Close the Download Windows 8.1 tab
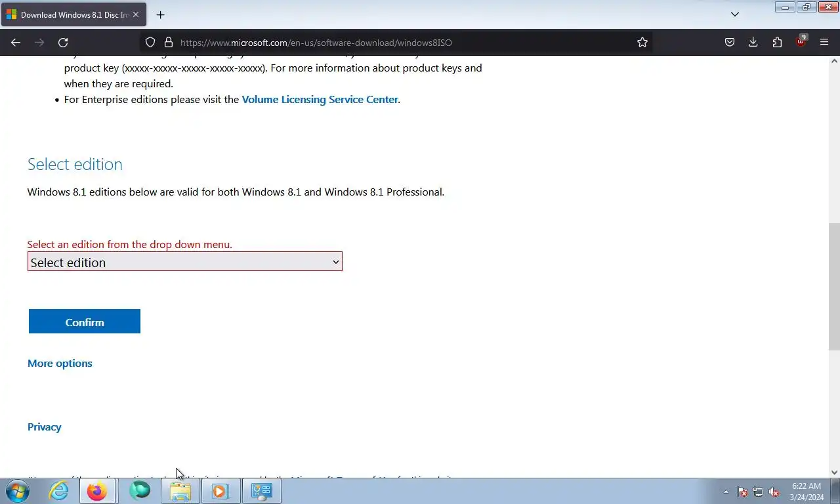Screen dimensions: 840x504 [x=136, y=14]
